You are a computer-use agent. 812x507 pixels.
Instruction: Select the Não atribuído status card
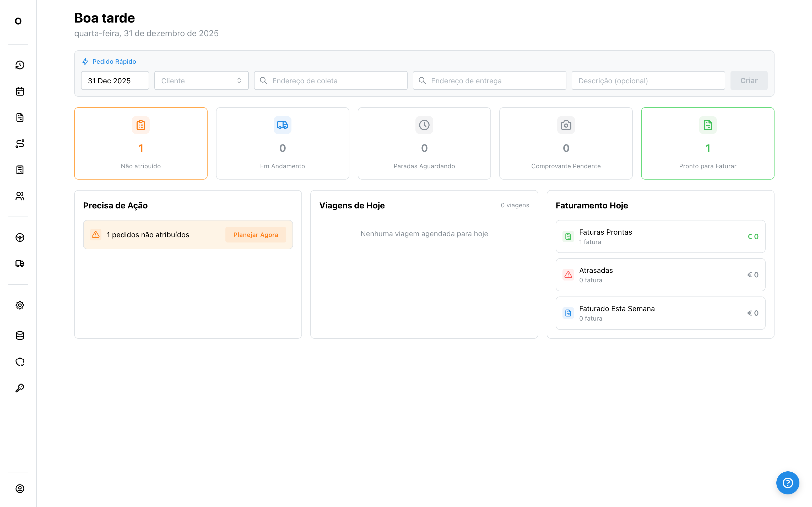tap(141, 143)
